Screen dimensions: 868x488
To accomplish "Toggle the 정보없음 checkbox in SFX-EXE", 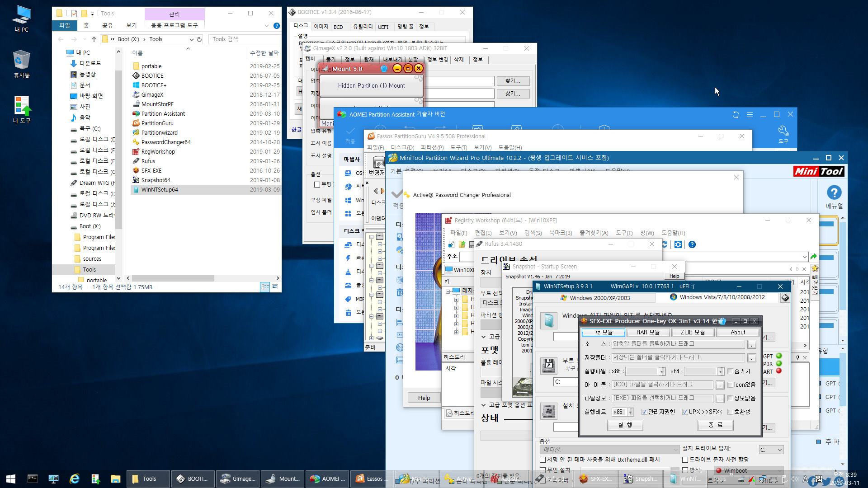I will (x=730, y=399).
